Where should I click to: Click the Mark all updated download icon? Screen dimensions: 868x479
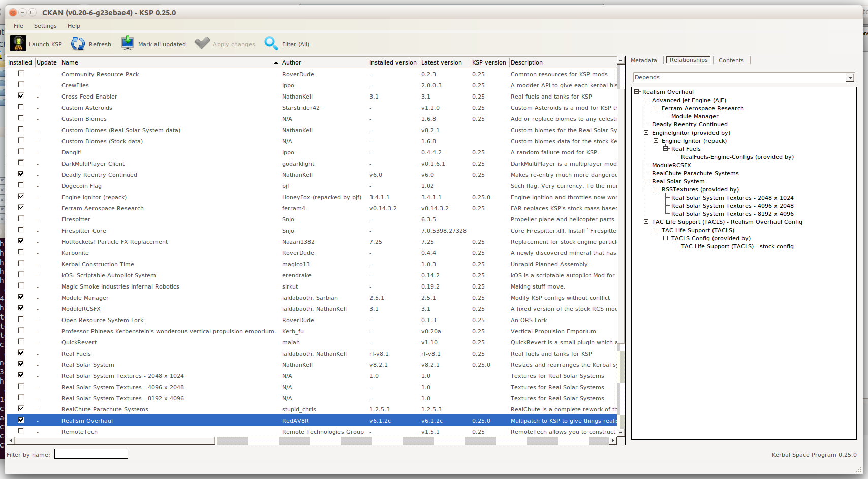tap(128, 44)
